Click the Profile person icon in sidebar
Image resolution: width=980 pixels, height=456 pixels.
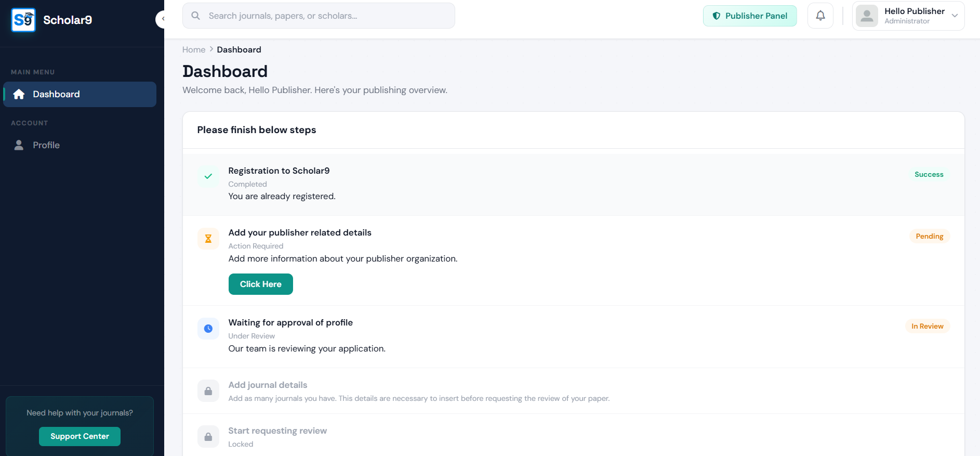pos(19,145)
